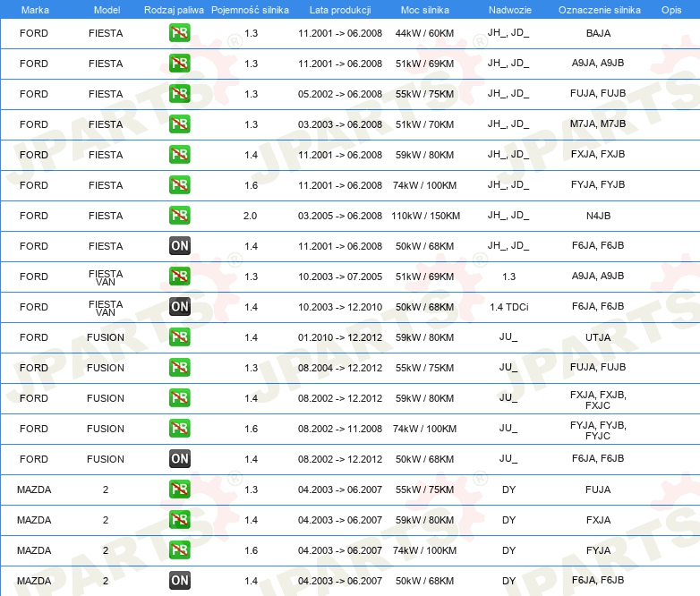
Task: Click petrol icon in Ford Fiesta 59kW / 80KM row
Action: point(179,155)
